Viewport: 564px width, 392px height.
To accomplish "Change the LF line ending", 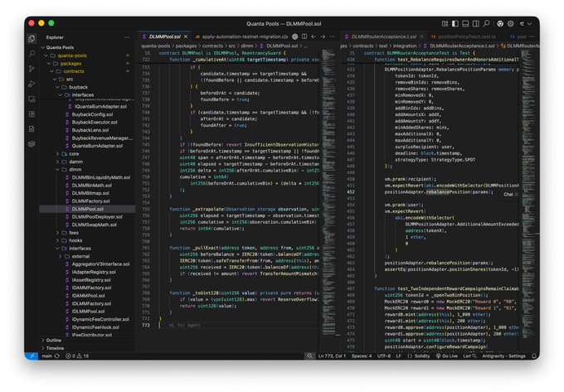I will click(x=399, y=356).
